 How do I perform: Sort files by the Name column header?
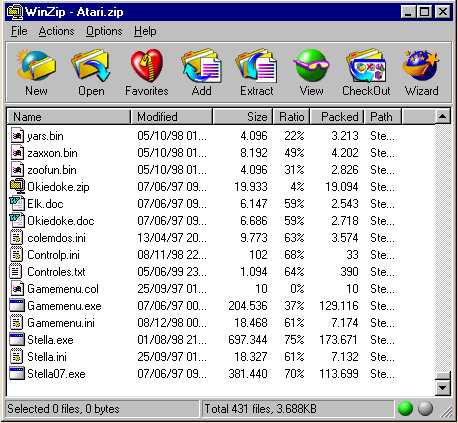click(68, 117)
